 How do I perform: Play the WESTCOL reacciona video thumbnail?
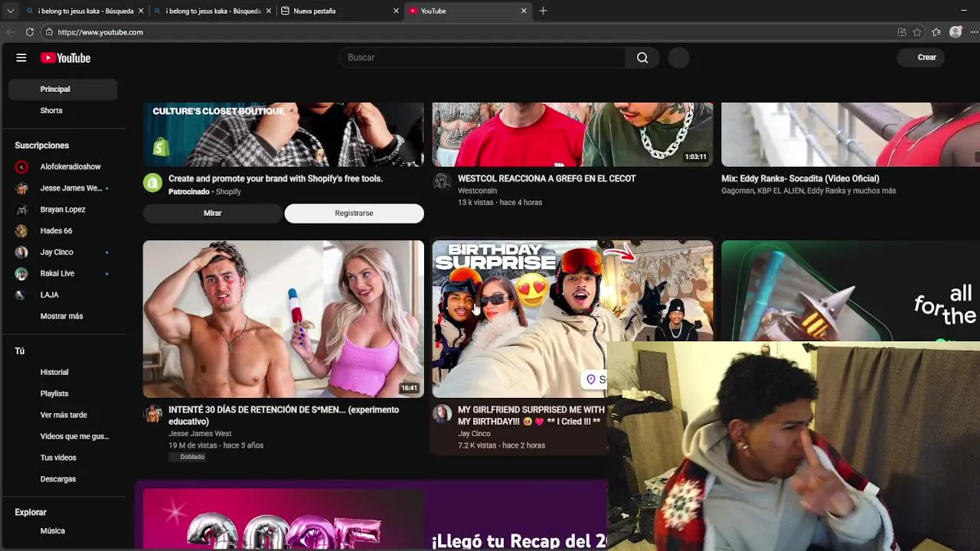click(573, 135)
